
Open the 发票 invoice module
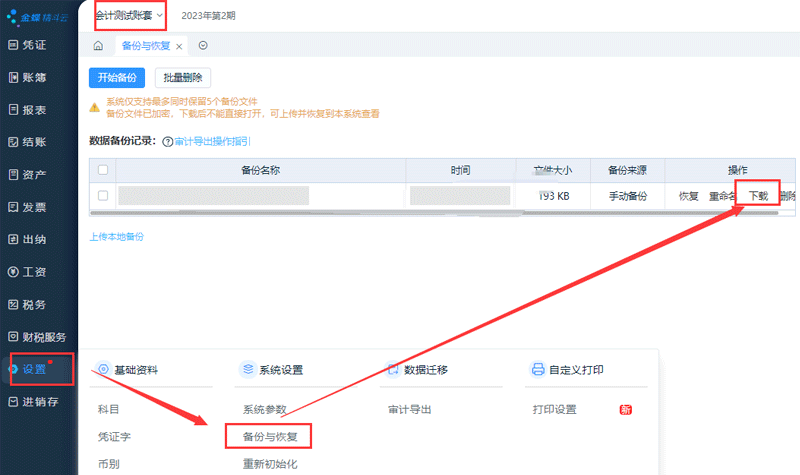[28, 207]
